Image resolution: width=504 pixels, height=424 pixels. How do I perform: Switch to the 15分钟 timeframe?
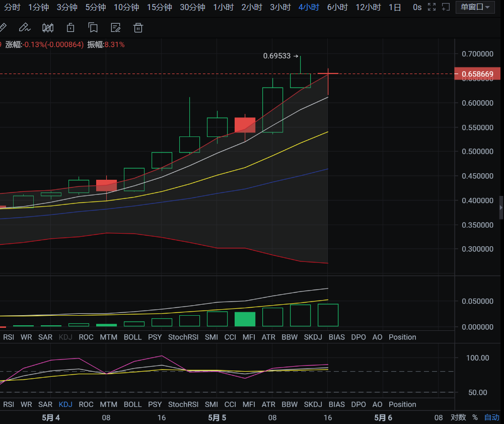(159, 8)
